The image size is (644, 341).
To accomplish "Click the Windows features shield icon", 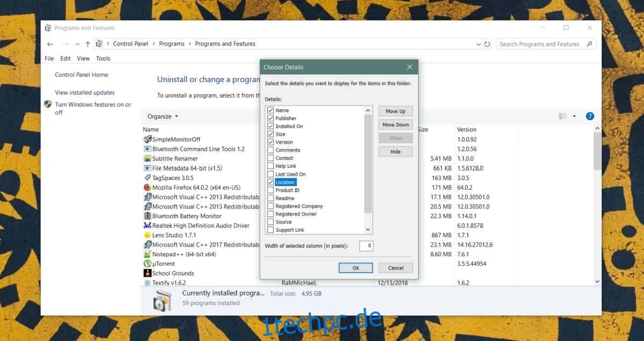I will pyautogui.click(x=48, y=105).
